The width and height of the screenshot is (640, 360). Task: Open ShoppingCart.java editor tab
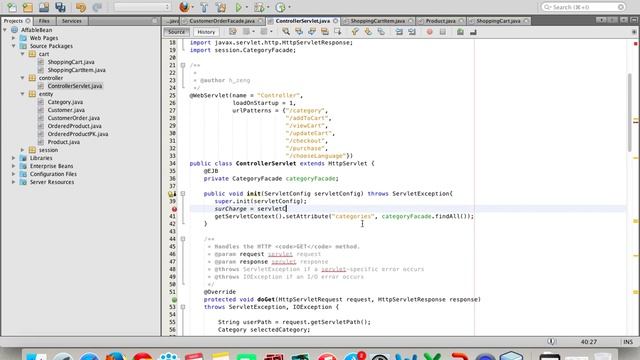coord(498,21)
